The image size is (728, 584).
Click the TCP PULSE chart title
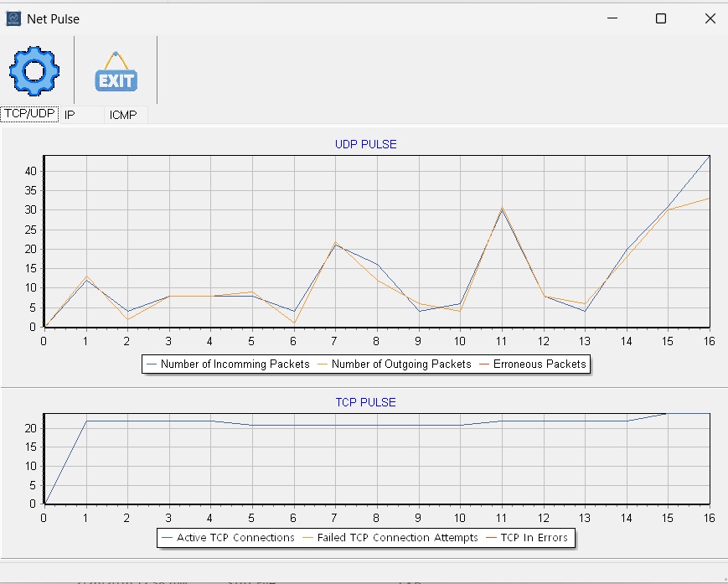click(366, 402)
